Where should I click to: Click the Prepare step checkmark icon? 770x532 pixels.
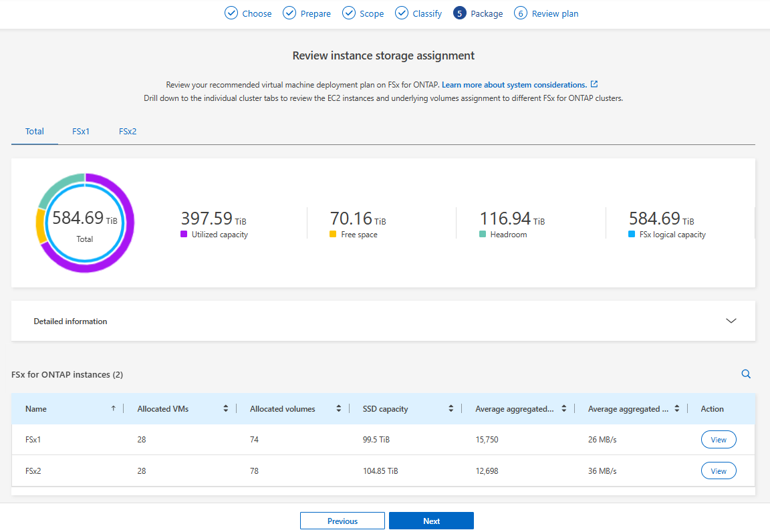pos(289,13)
